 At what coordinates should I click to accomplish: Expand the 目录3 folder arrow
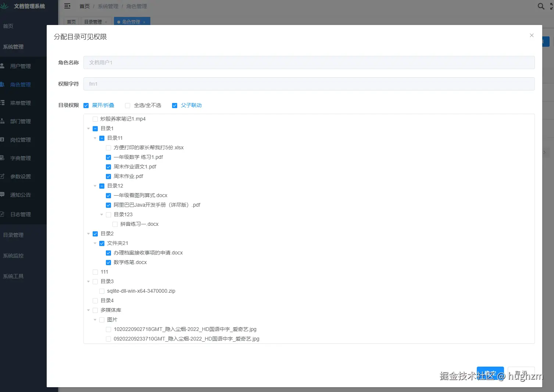[88, 281]
